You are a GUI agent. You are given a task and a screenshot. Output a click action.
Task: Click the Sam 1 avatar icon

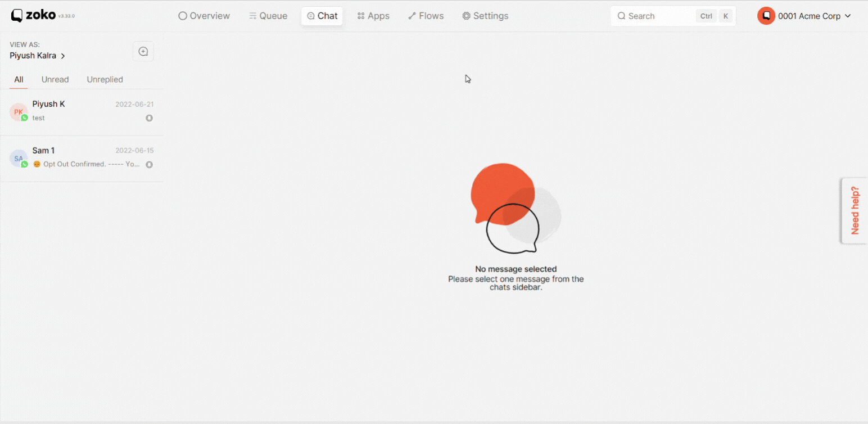click(x=19, y=159)
